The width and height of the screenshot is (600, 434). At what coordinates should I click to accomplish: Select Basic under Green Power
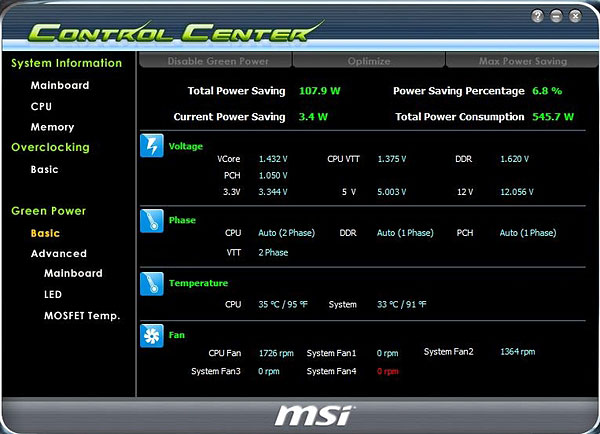(45, 233)
